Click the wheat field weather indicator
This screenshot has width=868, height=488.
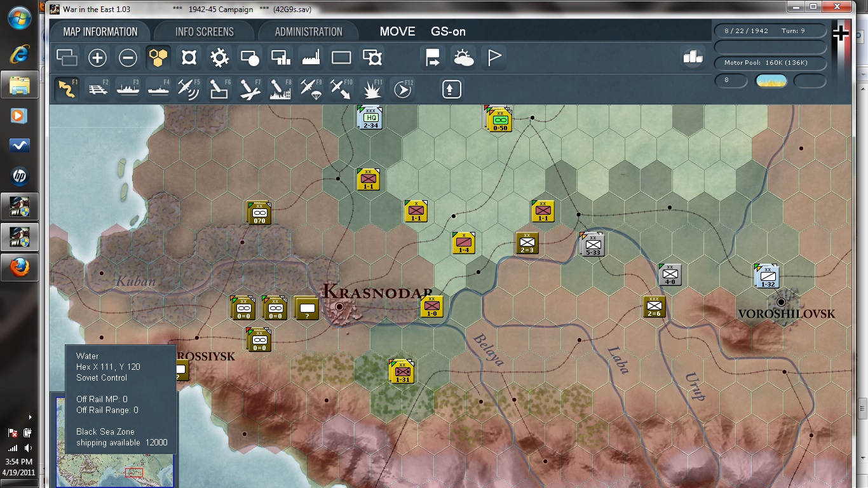(x=771, y=81)
